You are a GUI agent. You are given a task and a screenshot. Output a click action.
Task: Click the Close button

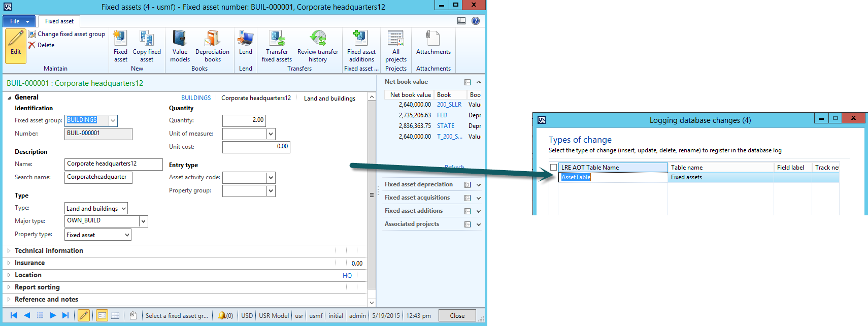tap(457, 315)
